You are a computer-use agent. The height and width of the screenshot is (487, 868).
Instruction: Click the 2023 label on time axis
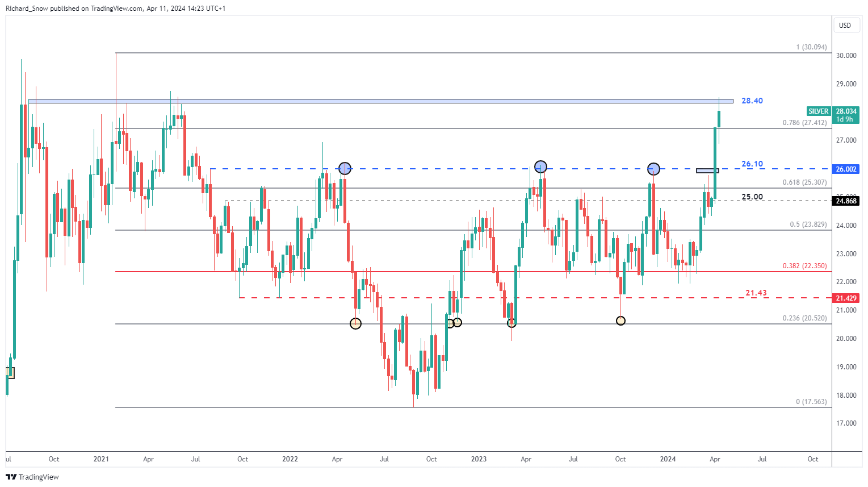pos(479,459)
